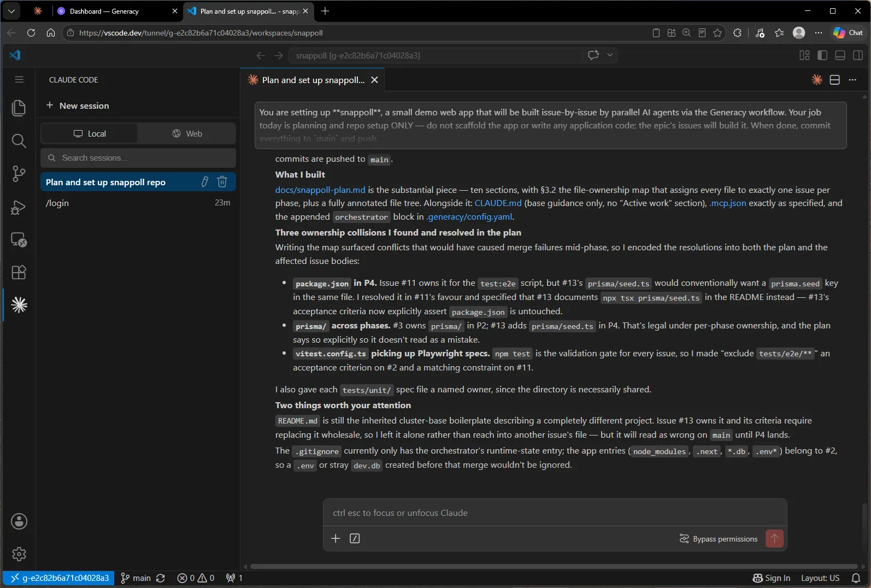The image size is (871, 588).
Task: Open Source Control view in activity bar
Action: coord(19,174)
